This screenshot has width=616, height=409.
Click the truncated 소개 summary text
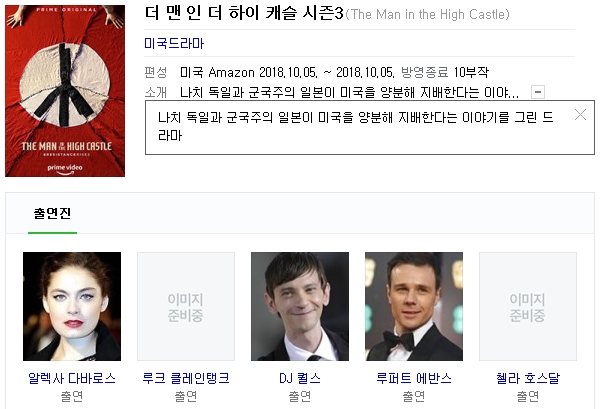(349, 92)
